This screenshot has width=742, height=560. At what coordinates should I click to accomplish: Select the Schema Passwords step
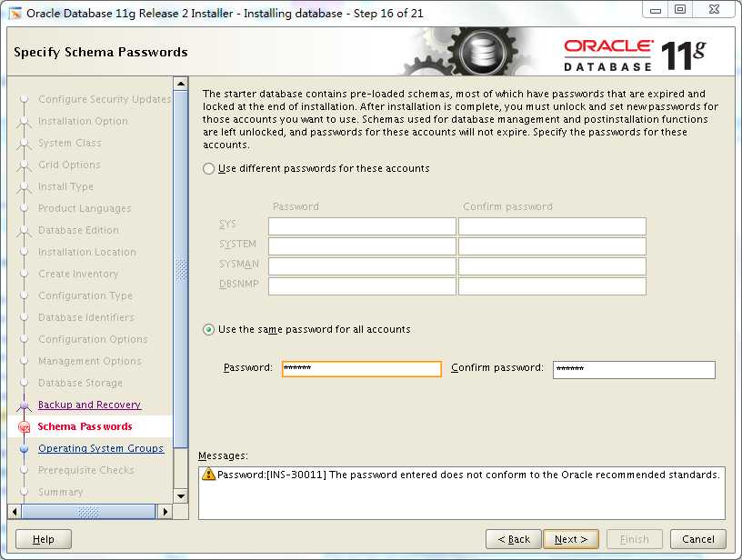click(x=85, y=426)
